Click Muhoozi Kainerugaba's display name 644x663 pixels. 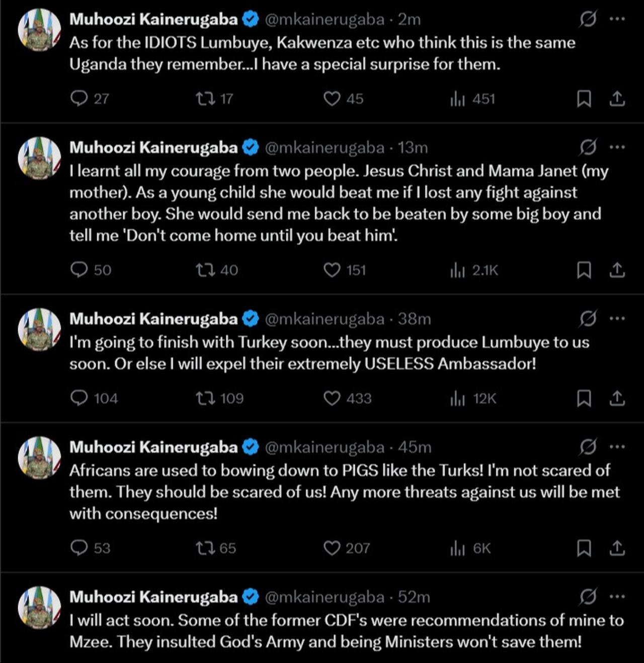[x=153, y=19]
